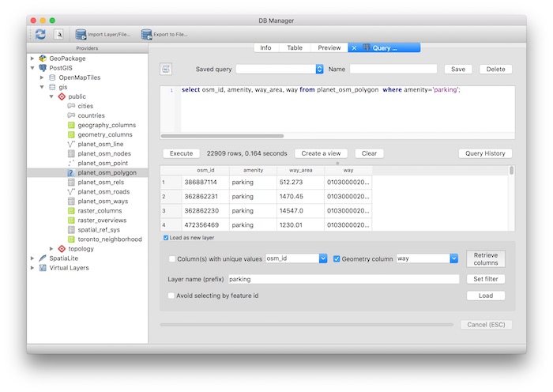Enable Avoid selecting by feature id
The width and height of the screenshot is (553, 392).
tap(171, 296)
